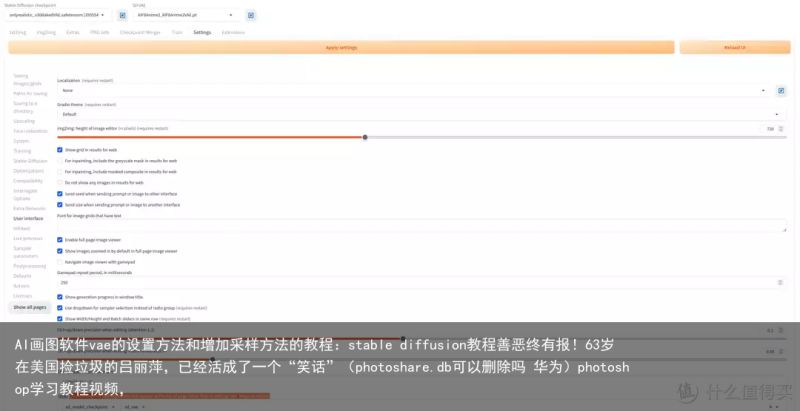Open Compatibility settings page

click(28, 181)
